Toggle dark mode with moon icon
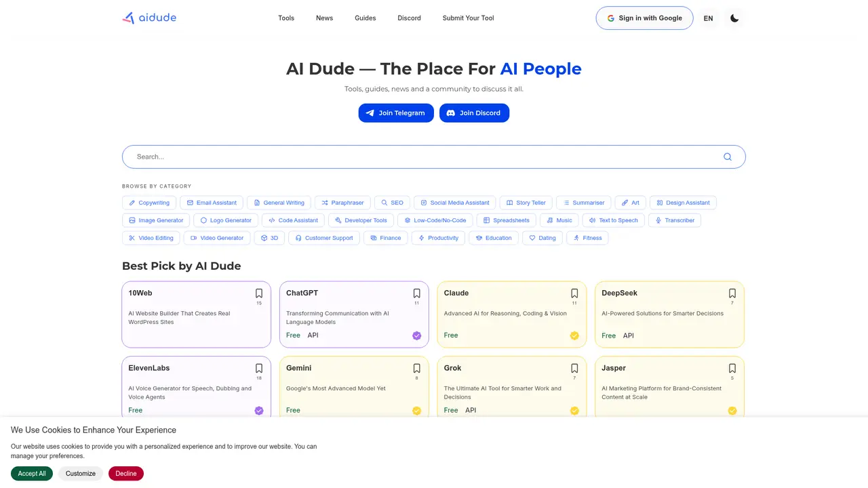Image resolution: width=868 pixels, height=488 pixels. tap(734, 18)
